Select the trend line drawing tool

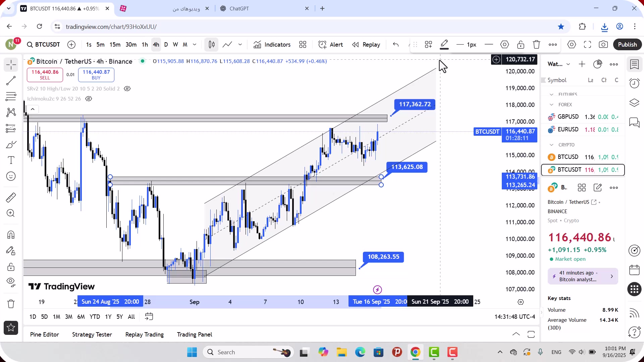tap(11, 80)
